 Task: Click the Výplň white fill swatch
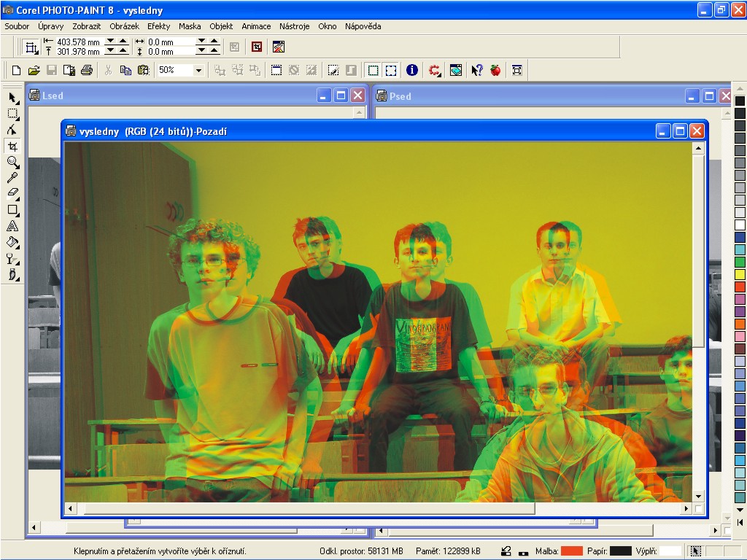click(x=670, y=551)
